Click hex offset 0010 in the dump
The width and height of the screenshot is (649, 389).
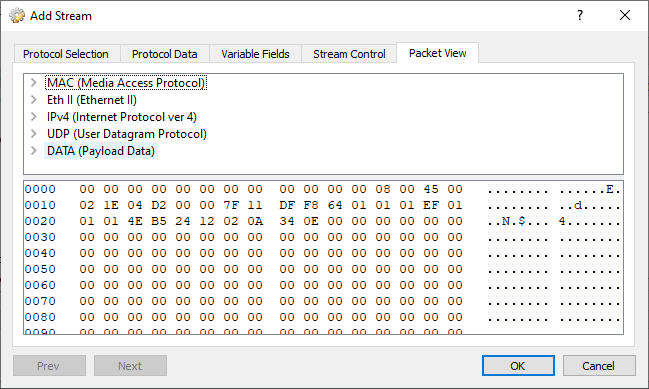[40, 205]
